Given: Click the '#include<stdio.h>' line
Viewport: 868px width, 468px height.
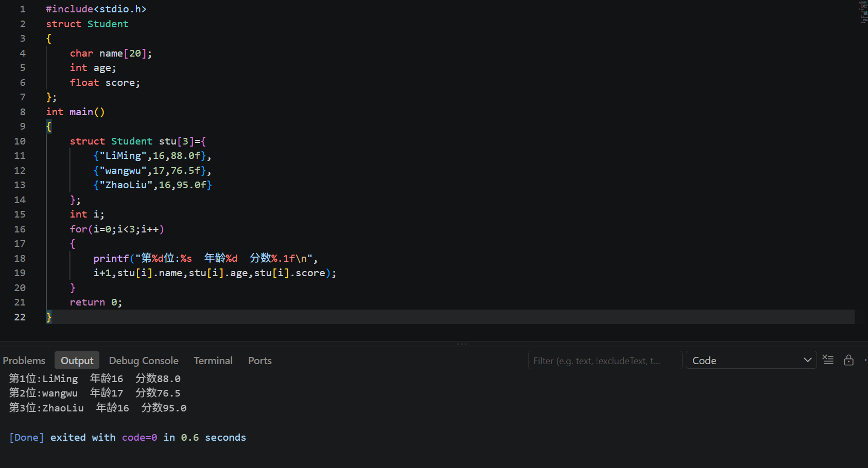Looking at the screenshot, I should (x=96, y=9).
